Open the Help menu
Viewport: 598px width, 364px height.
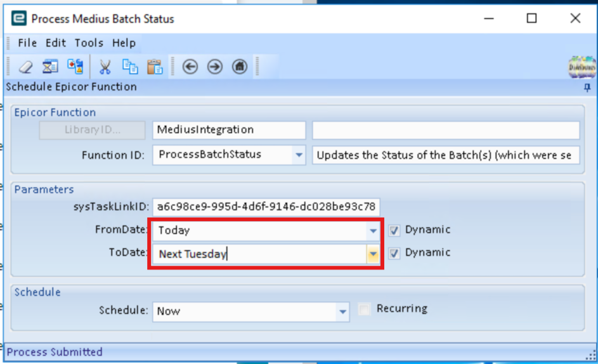pyautogui.click(x=124, y=42)
